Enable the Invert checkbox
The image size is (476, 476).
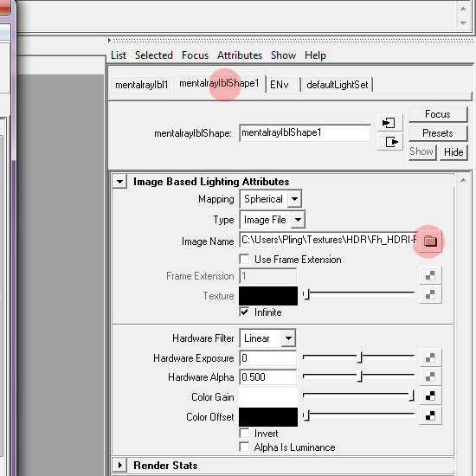[x=244, y=434]
